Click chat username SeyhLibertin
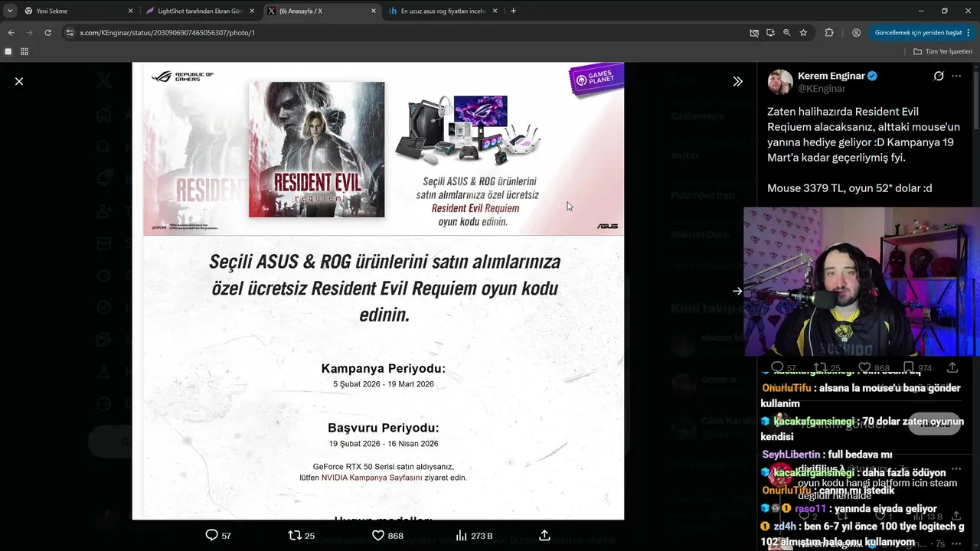This screenshot has width=980, height=551. tap(791, 455)
